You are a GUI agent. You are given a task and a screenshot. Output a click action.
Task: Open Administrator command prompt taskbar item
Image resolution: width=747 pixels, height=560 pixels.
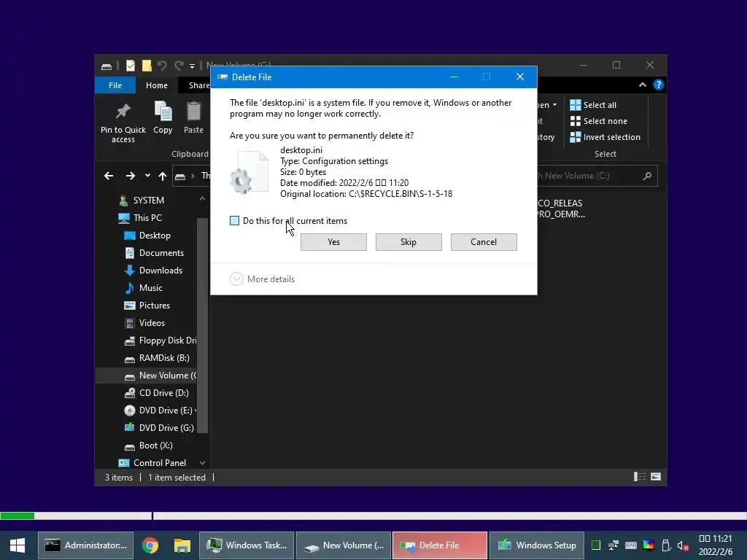86,545
